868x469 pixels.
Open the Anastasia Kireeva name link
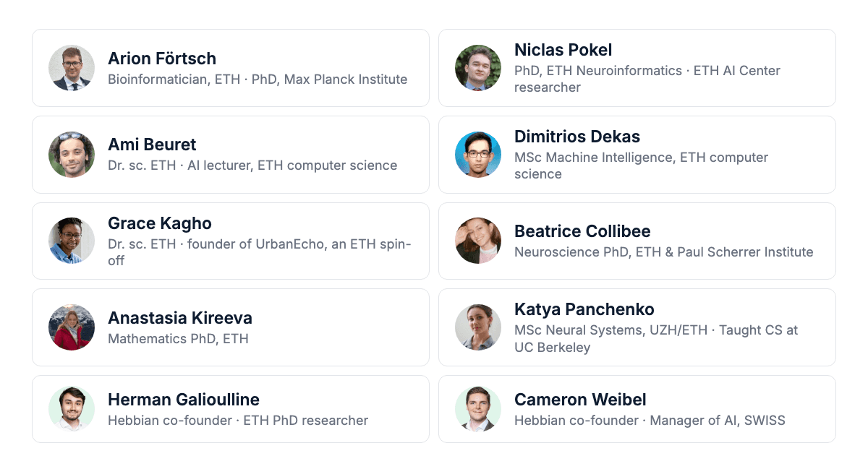pos(180,318)
